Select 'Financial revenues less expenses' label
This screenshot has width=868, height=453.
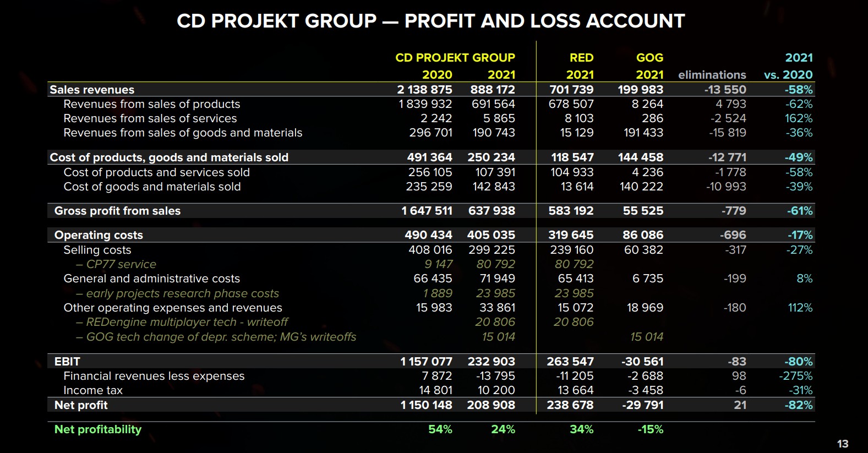pyautogui.click(x=154, y=376)
